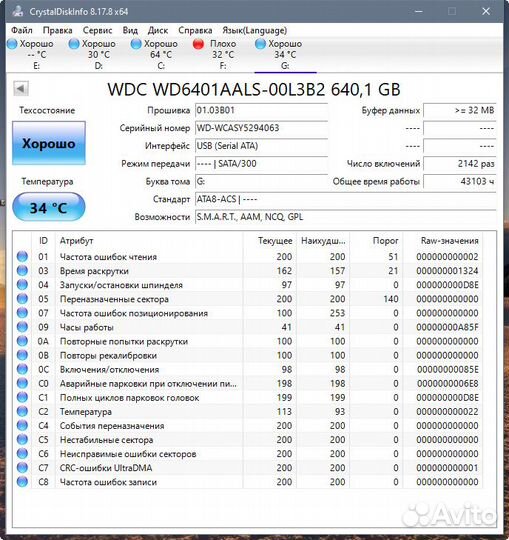Image resolution: width=509 pixels, height=540 pixels.
Task: Click status orb of attribute C6
Action: [x=22, y=454]
